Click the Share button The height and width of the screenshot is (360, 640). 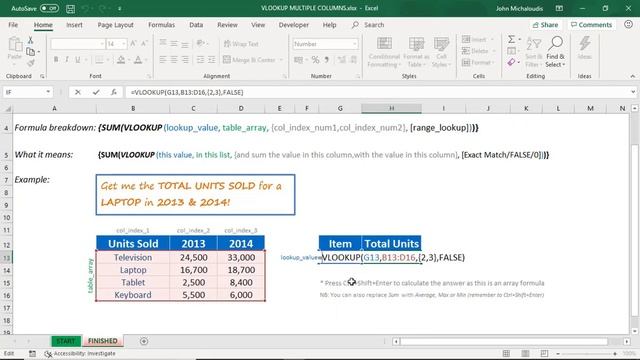[545, 25]
